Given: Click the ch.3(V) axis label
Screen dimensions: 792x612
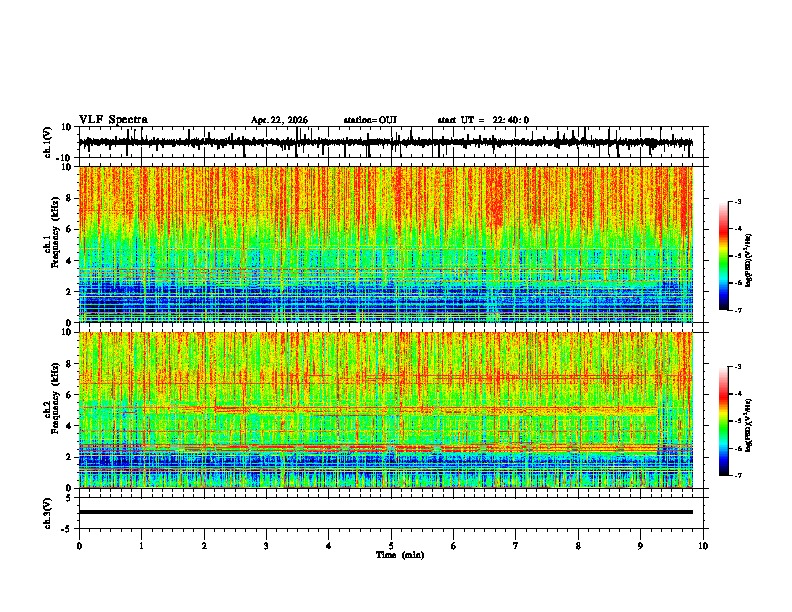Looking at the screenshot, I should [48, 513].
